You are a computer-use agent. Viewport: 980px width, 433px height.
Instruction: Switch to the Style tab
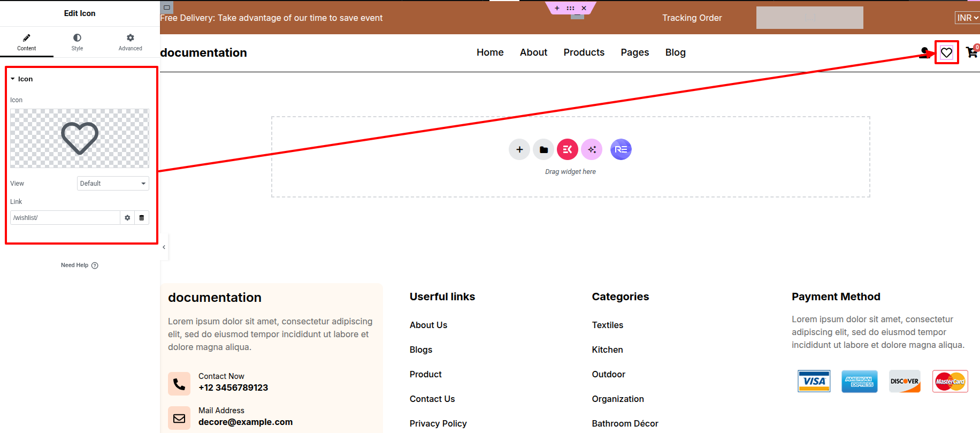coord(77,42)
